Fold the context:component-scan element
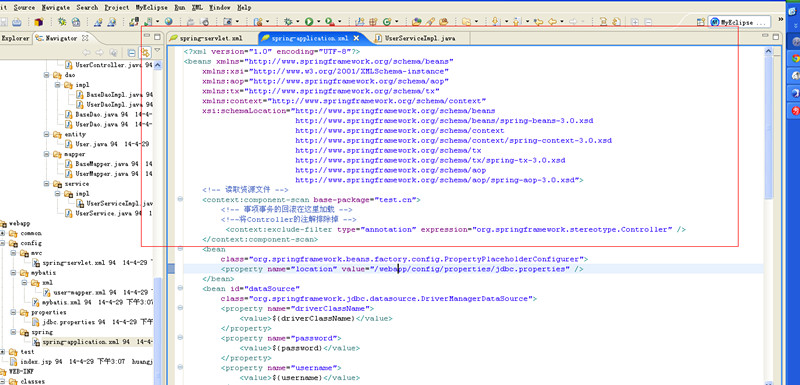800x385 pixels. coord(180,199)
